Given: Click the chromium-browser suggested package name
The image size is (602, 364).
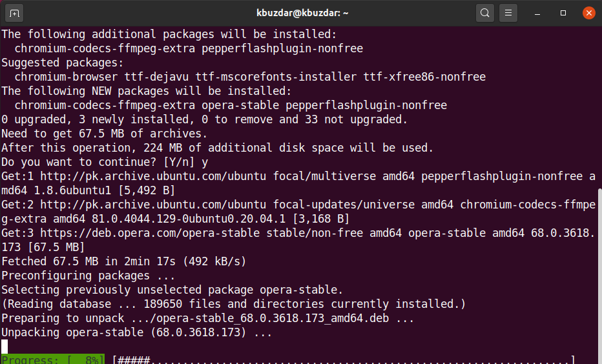Looking at the screenshot, I should (x=66, y=77).
